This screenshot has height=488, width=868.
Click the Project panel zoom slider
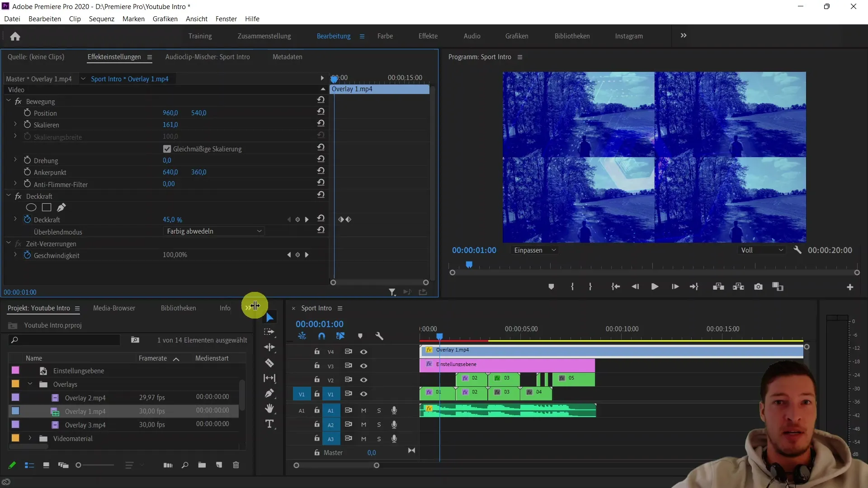click(x=95, y=465)
